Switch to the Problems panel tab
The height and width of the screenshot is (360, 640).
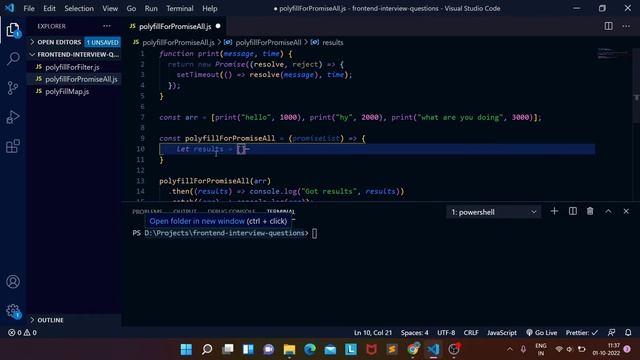pos(147,211)
